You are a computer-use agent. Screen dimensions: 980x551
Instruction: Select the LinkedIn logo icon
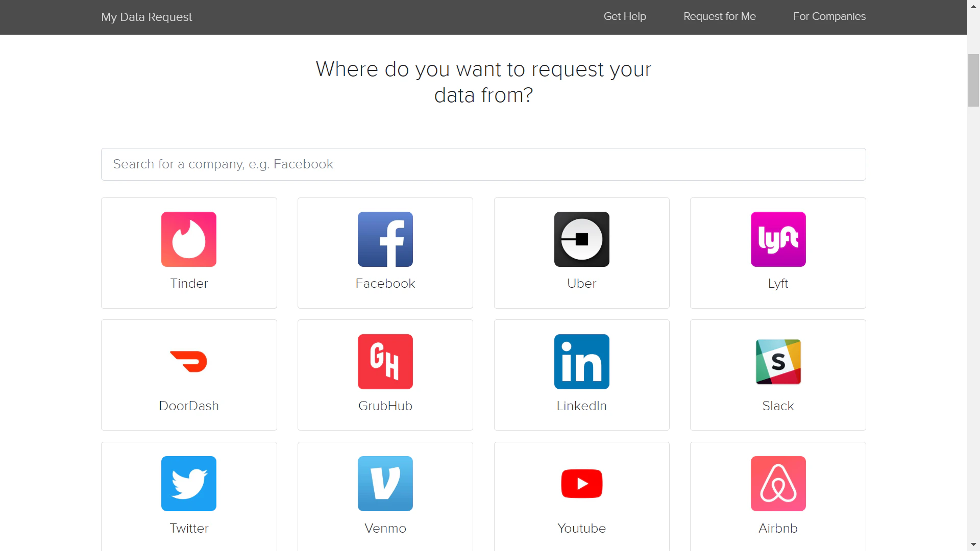coord(581,361)
